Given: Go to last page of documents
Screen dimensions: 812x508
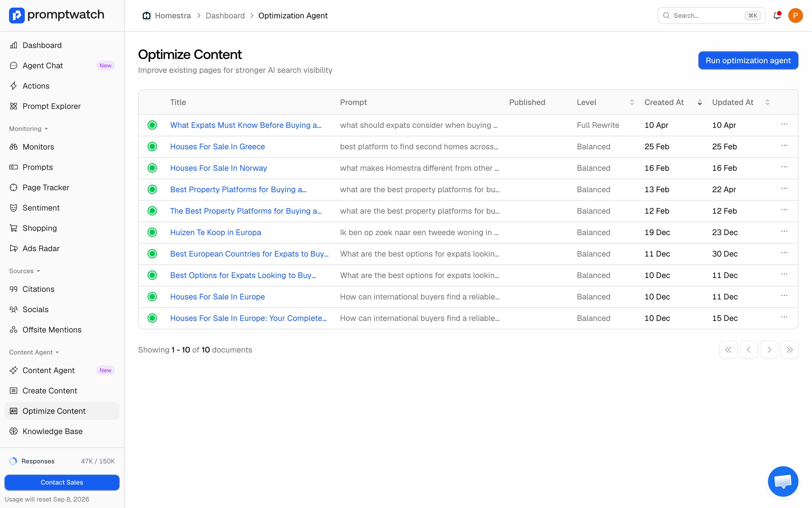Looking at the screenshot, I should click(x=789, y=350).
